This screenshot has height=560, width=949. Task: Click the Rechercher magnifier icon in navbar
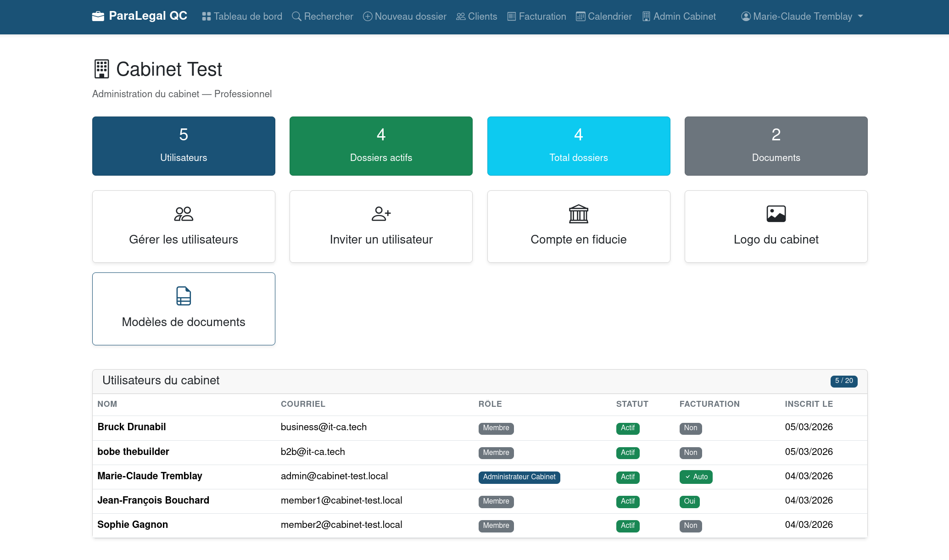coord(297,17)
